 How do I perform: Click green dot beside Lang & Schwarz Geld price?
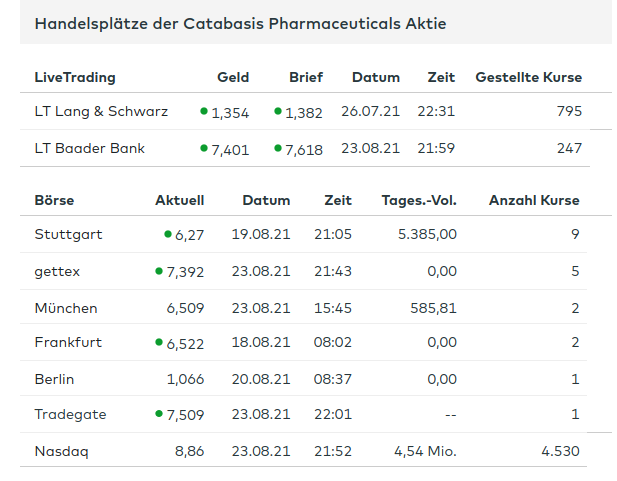point(204,111)
